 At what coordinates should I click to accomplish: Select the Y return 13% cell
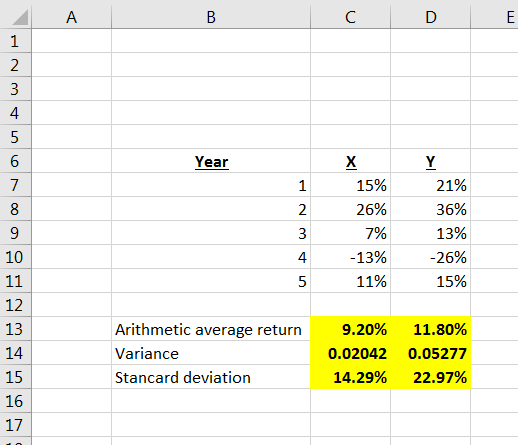point(431,233)
